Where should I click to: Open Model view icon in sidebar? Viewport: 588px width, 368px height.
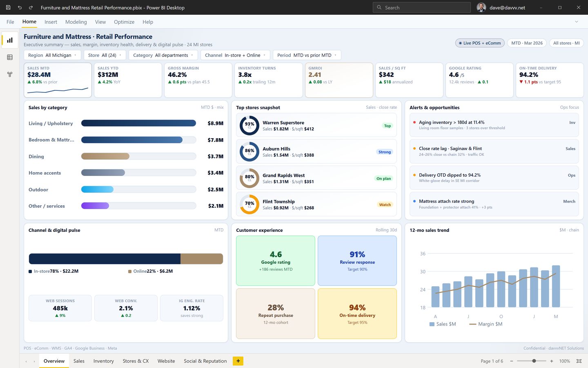click(10, 74)
